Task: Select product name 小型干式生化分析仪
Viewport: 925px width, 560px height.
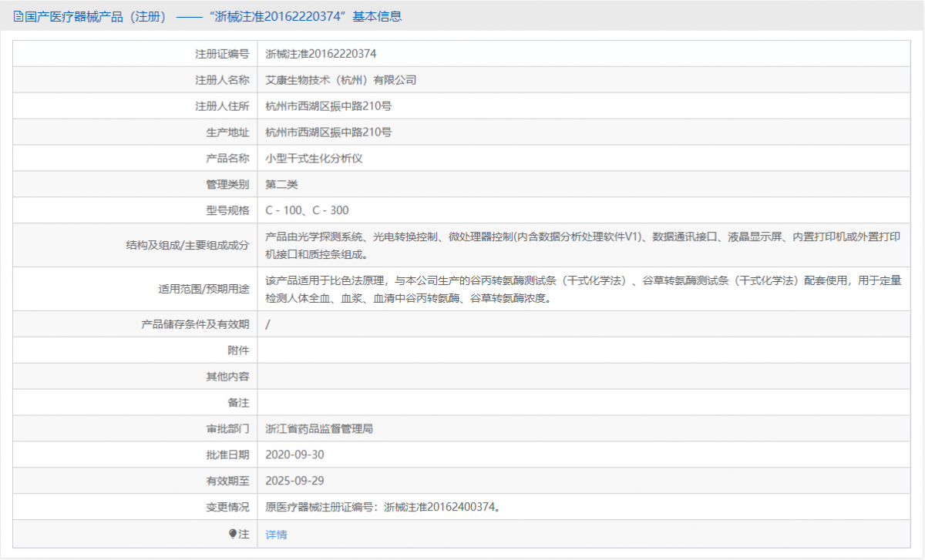Action: point(314,159)
